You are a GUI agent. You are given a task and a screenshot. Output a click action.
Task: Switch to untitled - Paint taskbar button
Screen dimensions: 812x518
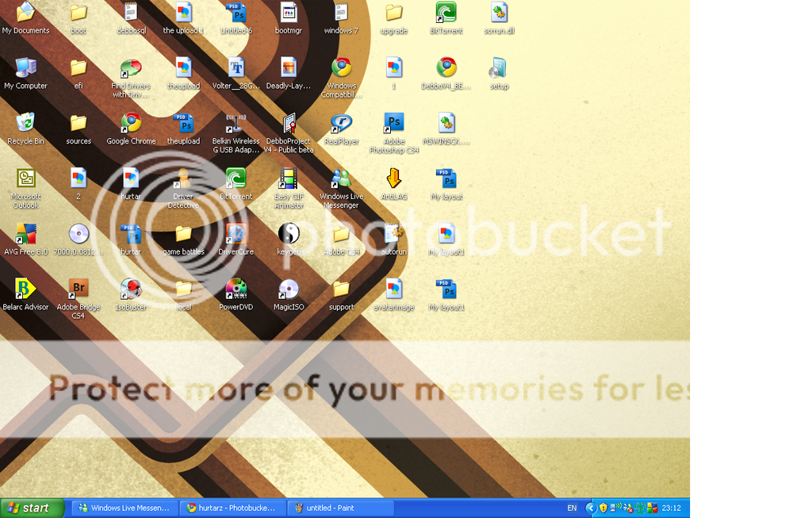coord(341,508)
